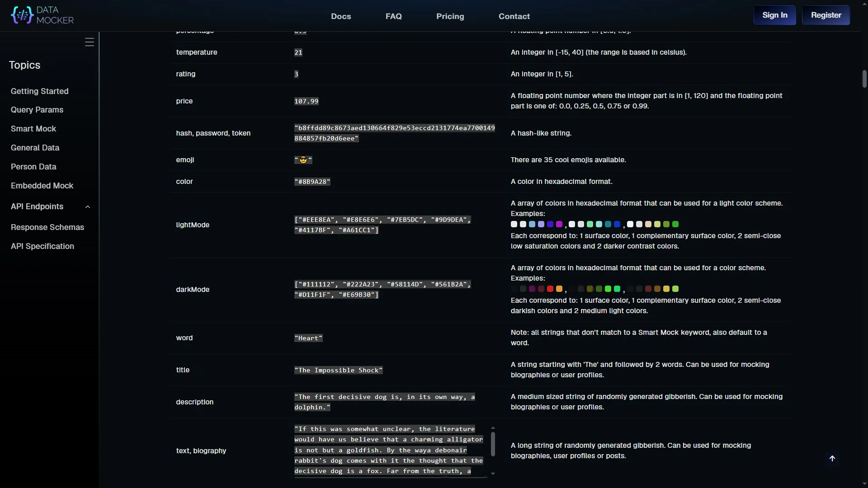Screen dimensions: 868x488
Task: Click the description example about the dolphin
Action: (385, 402)
